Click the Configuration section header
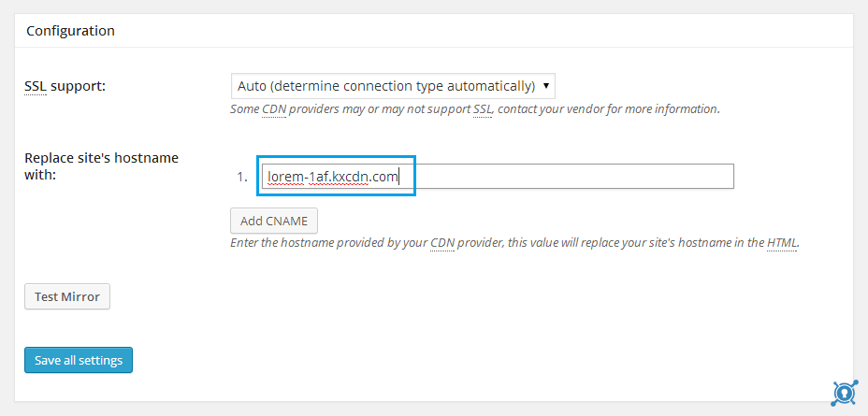This screenshot has height=416, width=868. pyautogui.click(x=71, y=31)
